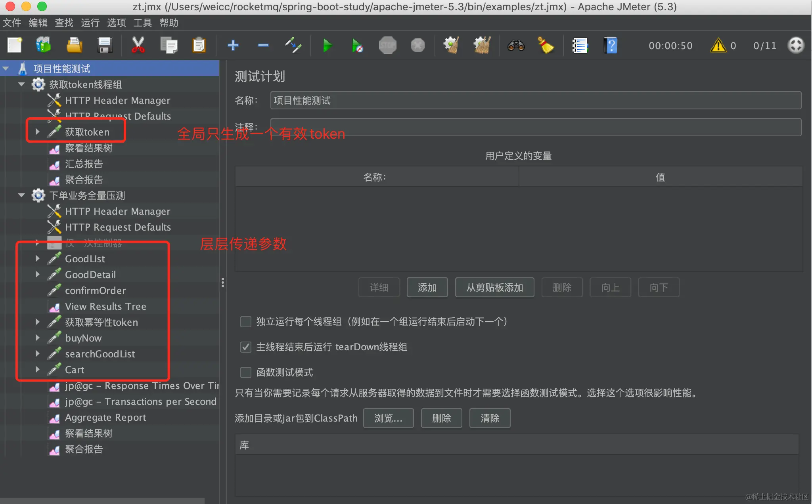Image resolution: width=812 pixels, height=504 pixels.
Task: Click the green Start run icon
Action: (327, 46)
